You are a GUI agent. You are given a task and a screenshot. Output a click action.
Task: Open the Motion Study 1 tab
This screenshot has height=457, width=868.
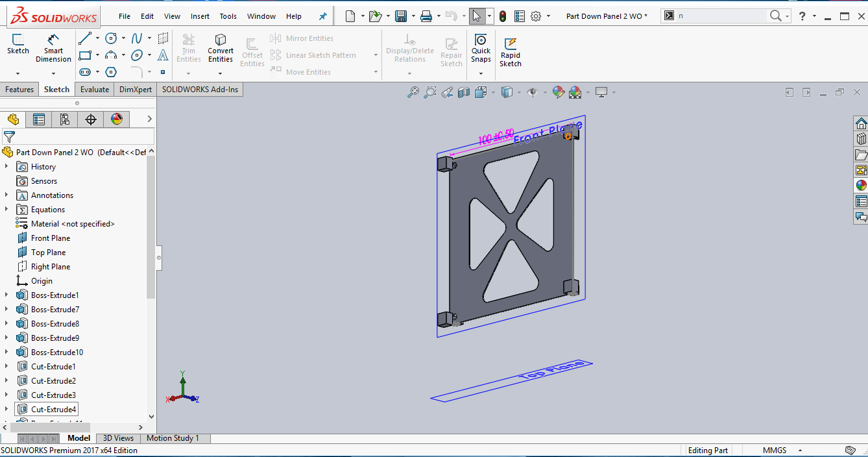[173, 438]
